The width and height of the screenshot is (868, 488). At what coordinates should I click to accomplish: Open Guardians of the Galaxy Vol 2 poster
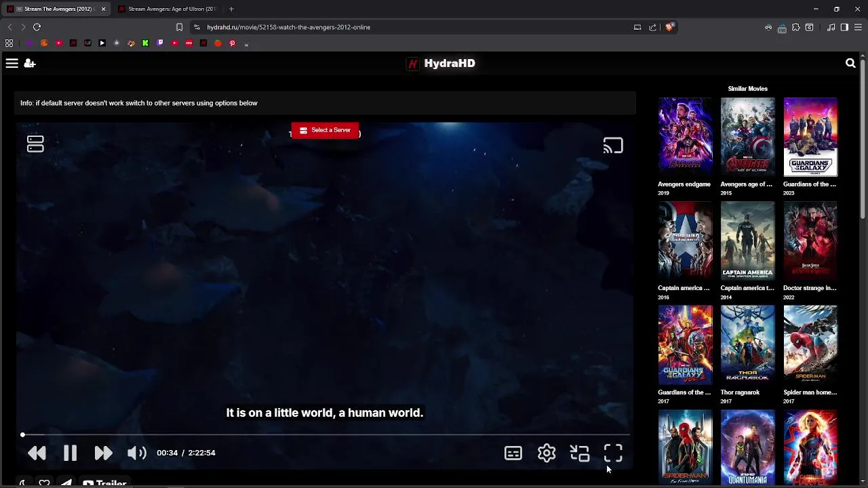(685, 345)
